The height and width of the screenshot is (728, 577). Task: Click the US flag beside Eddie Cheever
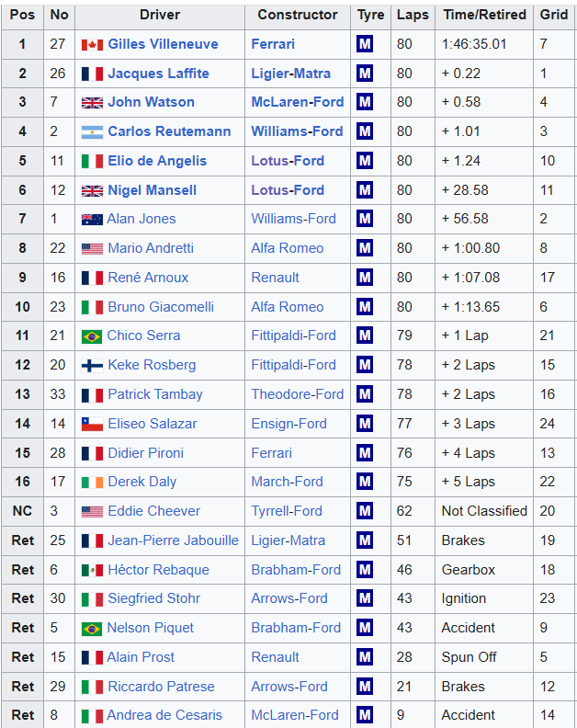pos(92,512)
